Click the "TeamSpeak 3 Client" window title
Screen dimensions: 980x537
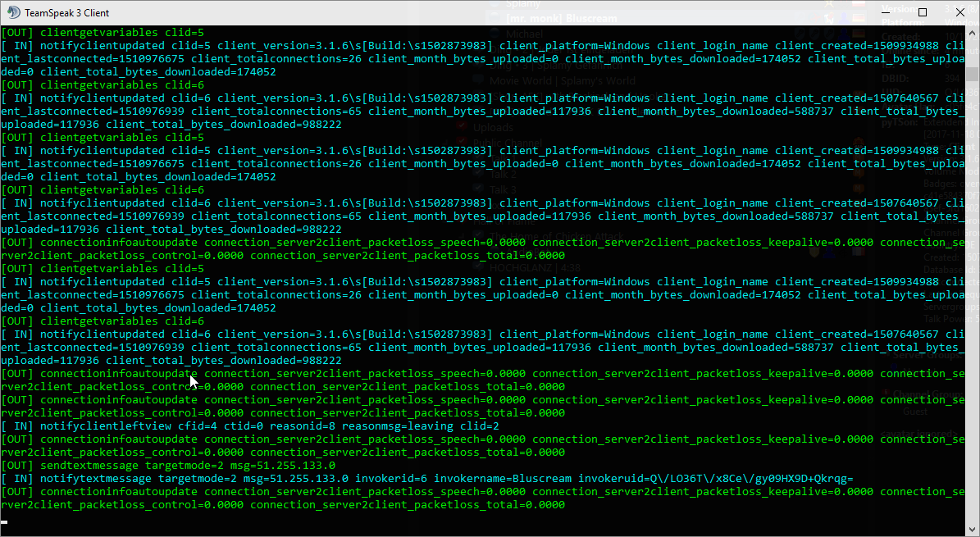[x=67, y=12]
